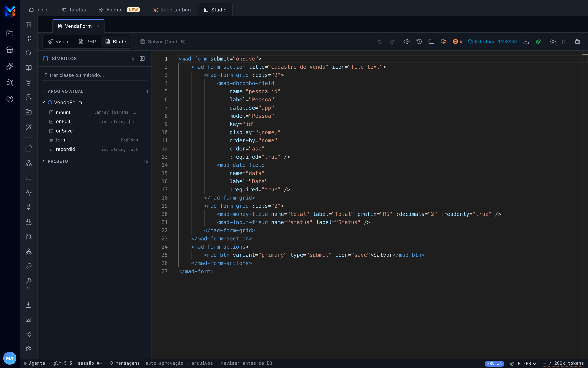Open the Tarefas tab
Image resolution: width=588 pixels, height=368 pixels.
74,10
